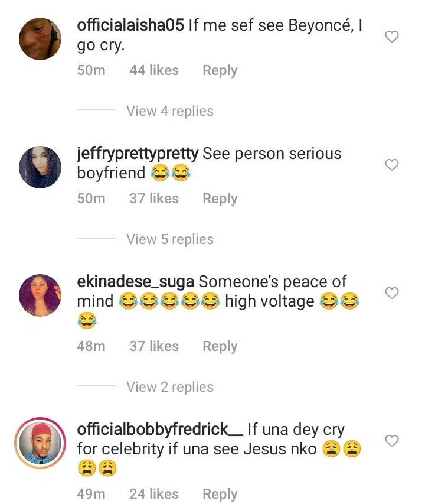
Task: Expand View 4 replies
Action: click(170, 111)
